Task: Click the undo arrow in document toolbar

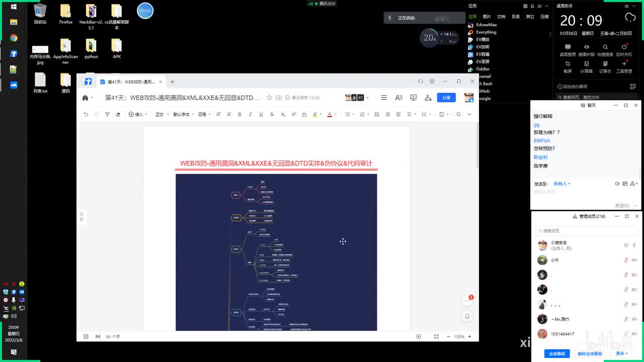Action: click(86, 115)
